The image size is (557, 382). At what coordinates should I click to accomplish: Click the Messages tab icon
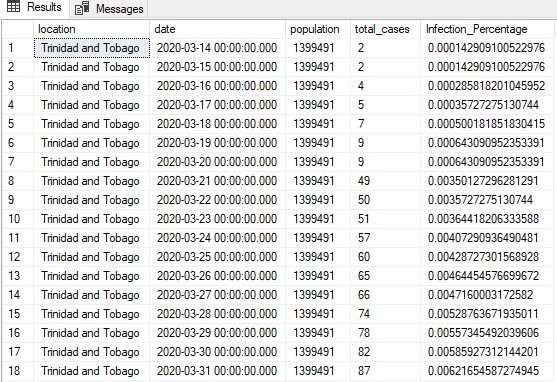82,8
